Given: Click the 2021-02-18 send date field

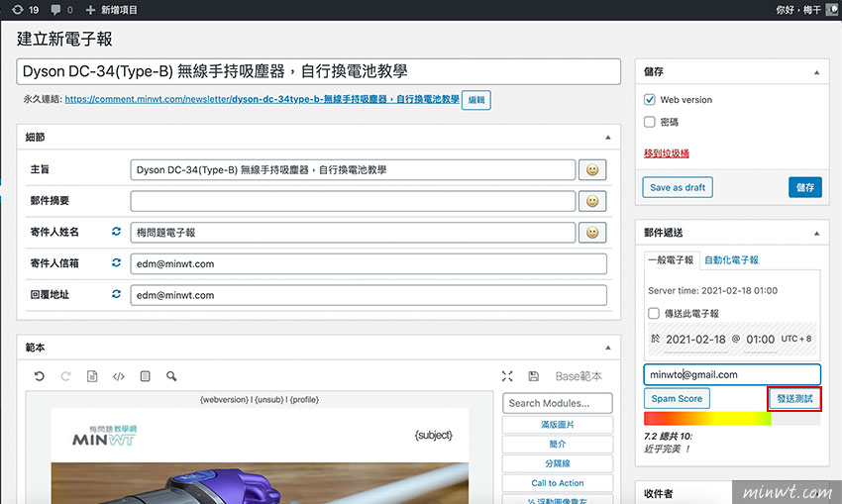Looking at the screenshot, I should pyautogui.click(x=695, y=340).
